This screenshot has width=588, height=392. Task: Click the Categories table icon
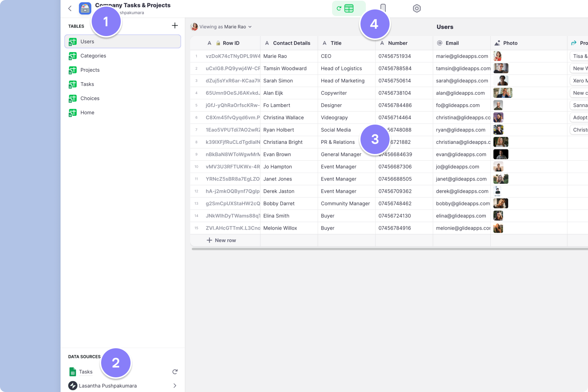[x=72, y=56]
